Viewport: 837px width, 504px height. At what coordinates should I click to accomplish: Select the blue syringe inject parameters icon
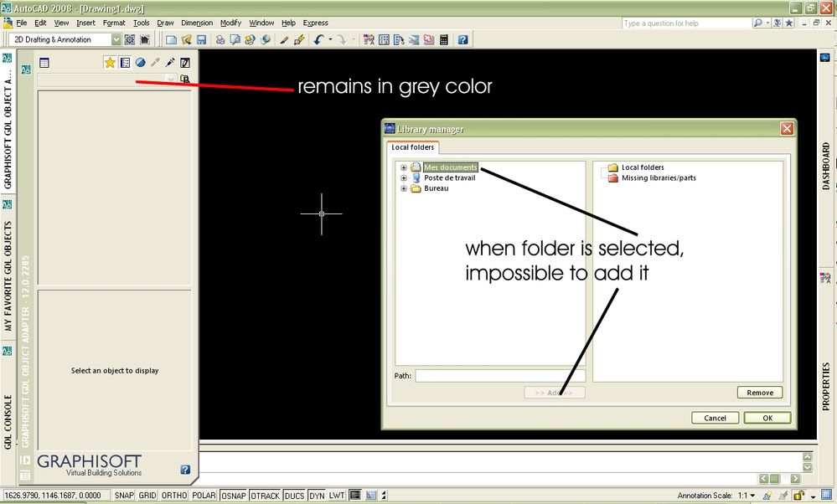[170, 63]
